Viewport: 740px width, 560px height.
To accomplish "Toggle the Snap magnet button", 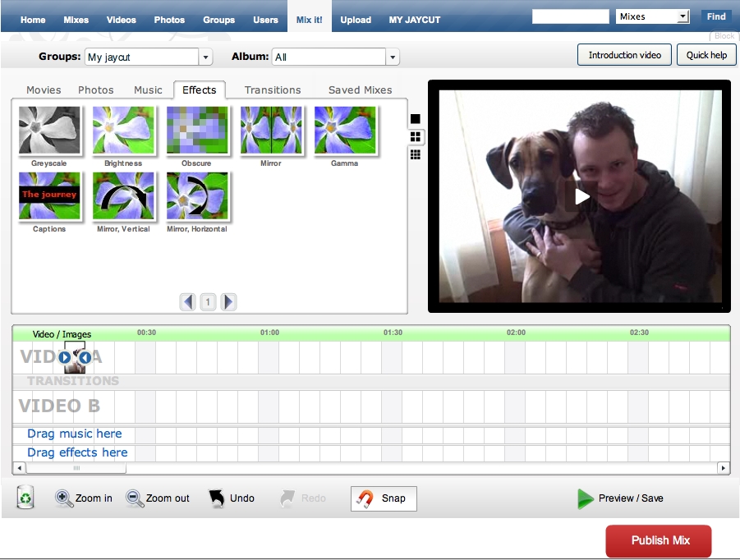I will pos(384,498).
